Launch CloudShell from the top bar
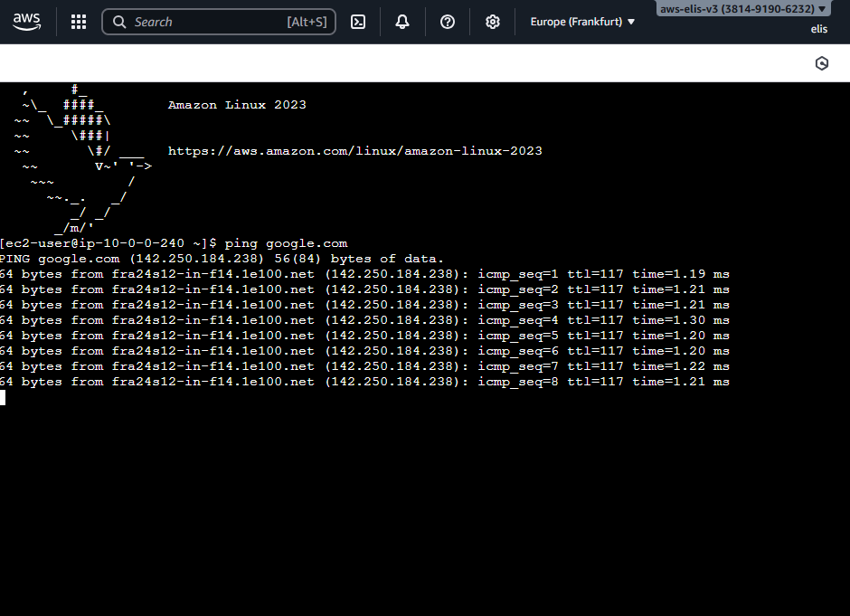Image resolution: width=850 pixels, height=616 pixels. click(358, 22)
